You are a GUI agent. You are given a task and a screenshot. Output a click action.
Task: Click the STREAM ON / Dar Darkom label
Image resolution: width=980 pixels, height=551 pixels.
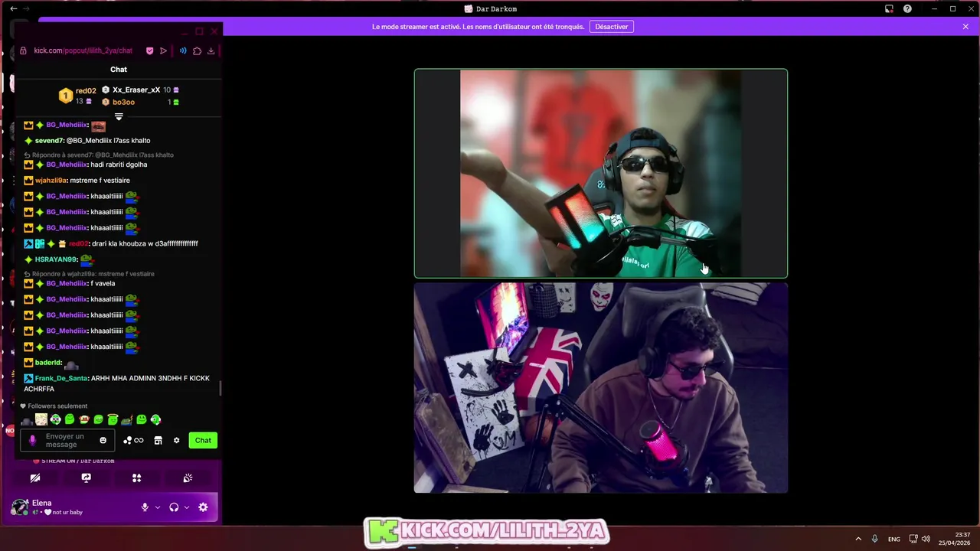click(x=77, y=461)
